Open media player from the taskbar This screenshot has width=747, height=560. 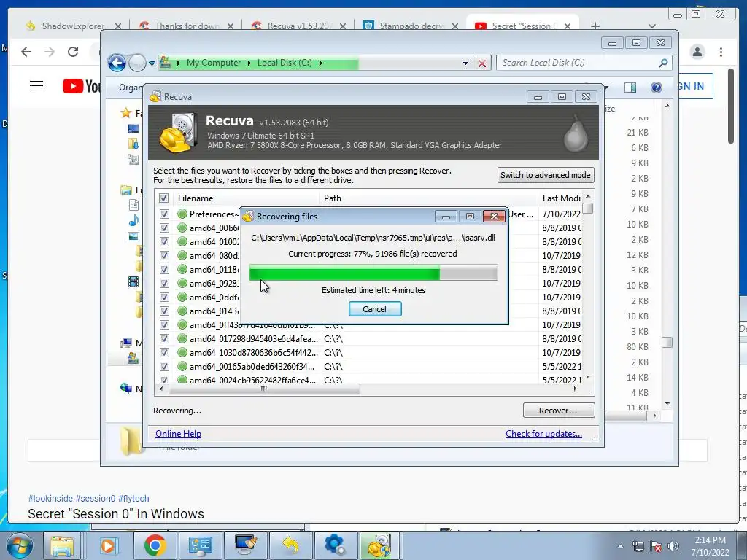pos(108,545)
